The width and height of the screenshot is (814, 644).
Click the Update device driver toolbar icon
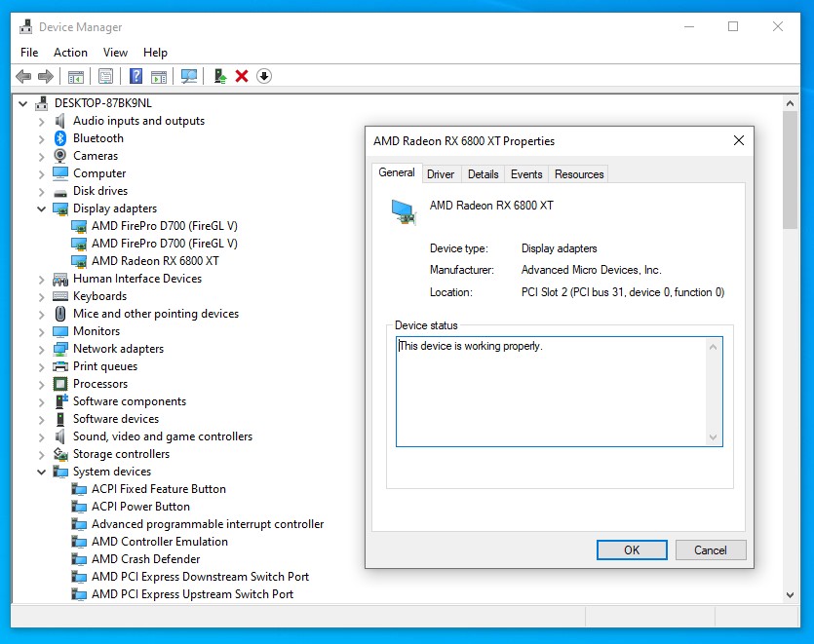220,76
